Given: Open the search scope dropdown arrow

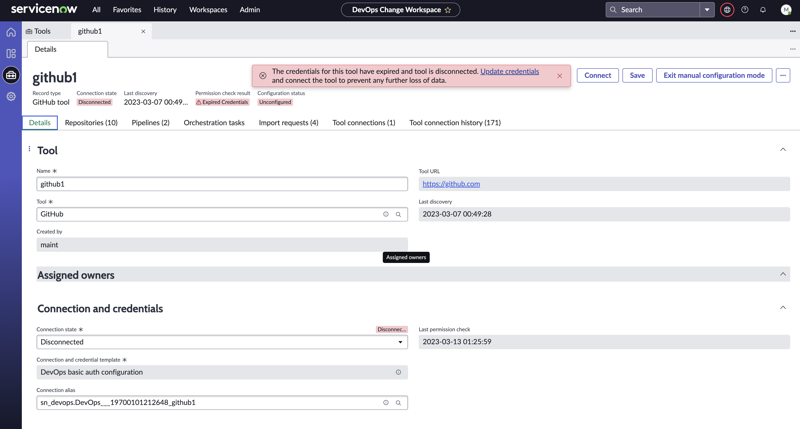Looking at the screenshot, I should [x=707, y=10].
